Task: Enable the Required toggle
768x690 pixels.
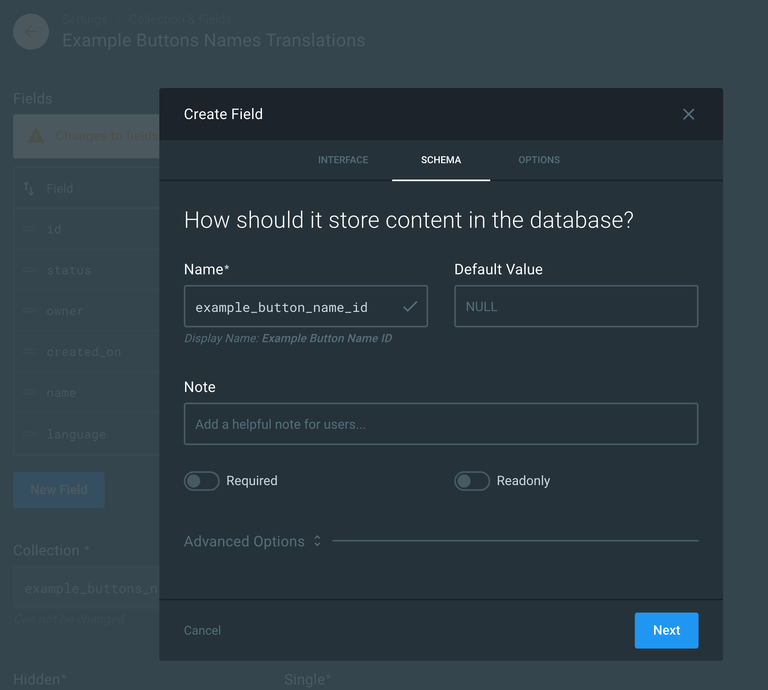Action: click(x=201, y=481)
